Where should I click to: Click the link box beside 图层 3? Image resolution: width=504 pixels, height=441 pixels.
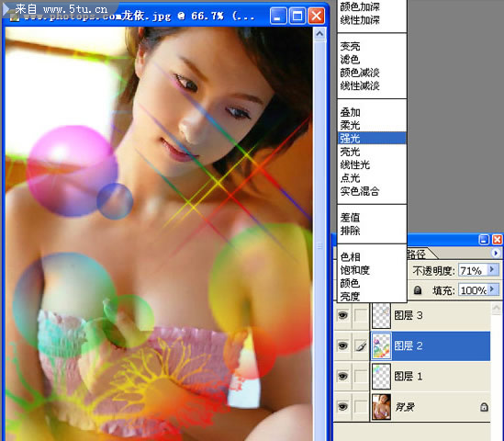361,315
